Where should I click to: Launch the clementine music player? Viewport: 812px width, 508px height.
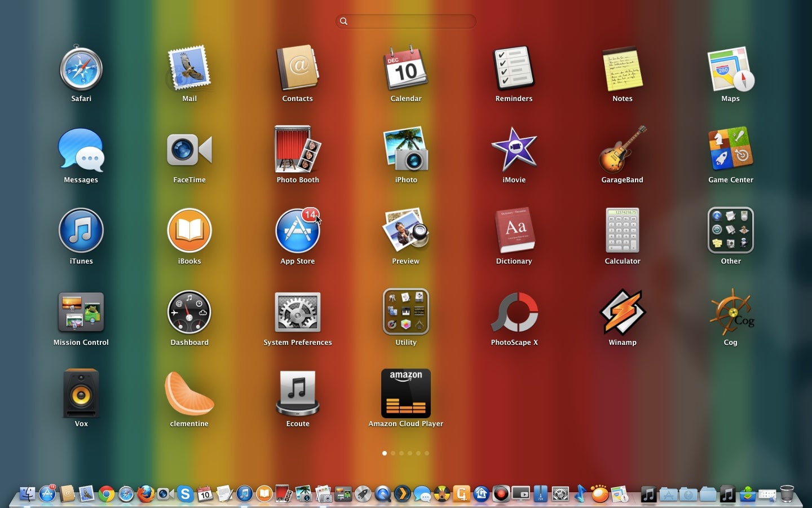(189, 394)
